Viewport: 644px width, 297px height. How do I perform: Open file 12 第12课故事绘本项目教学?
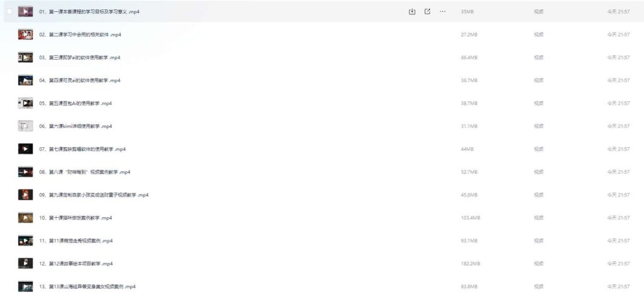75,264
